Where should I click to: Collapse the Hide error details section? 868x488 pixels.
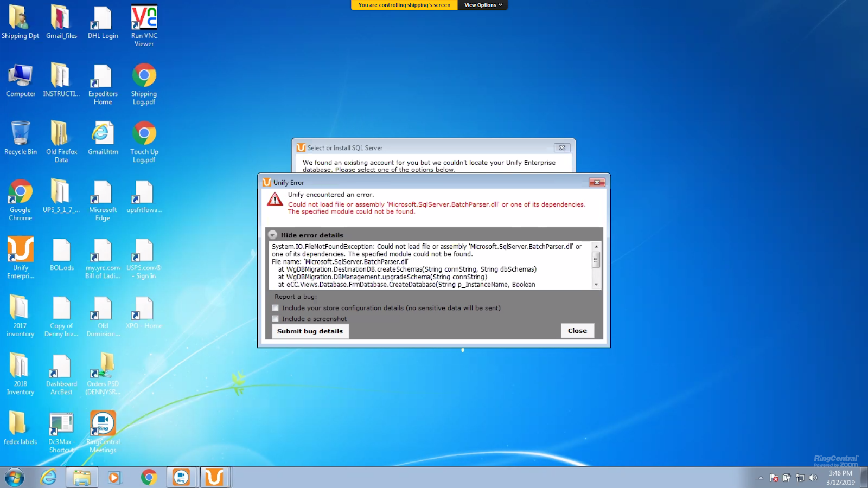click(273, 235)
